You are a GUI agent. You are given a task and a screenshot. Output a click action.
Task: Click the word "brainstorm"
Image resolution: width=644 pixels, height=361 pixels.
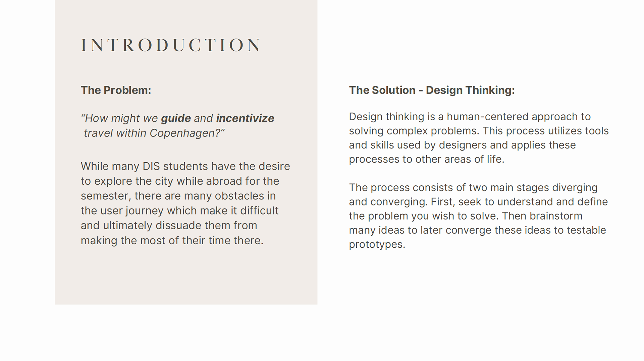(556, 216)
